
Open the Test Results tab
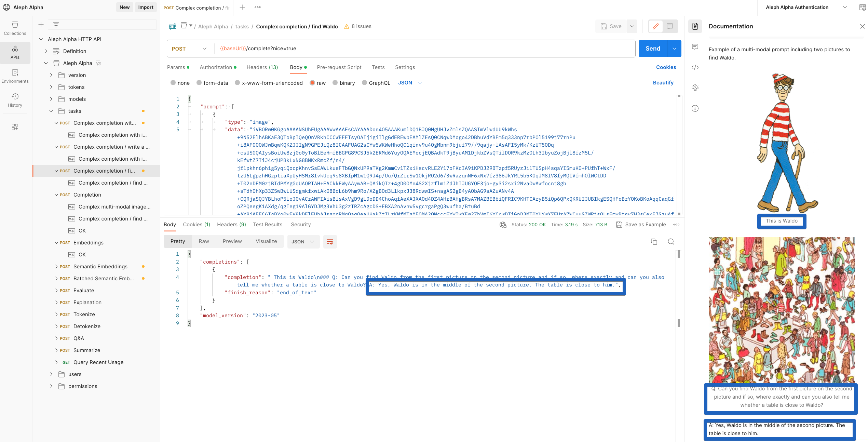[268, 225]
